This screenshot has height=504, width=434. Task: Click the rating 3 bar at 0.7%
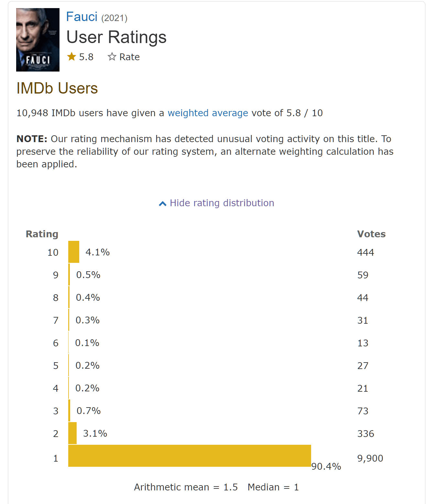(x=69, y=410)
